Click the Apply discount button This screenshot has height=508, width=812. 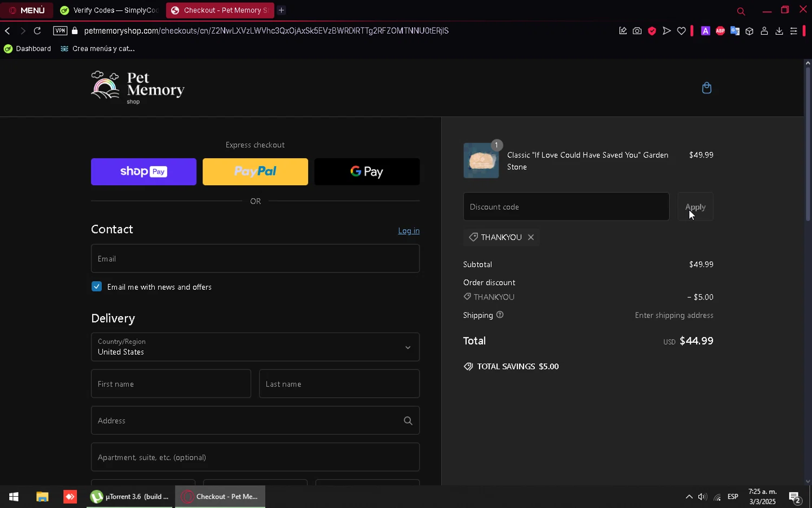coord(695,207)
